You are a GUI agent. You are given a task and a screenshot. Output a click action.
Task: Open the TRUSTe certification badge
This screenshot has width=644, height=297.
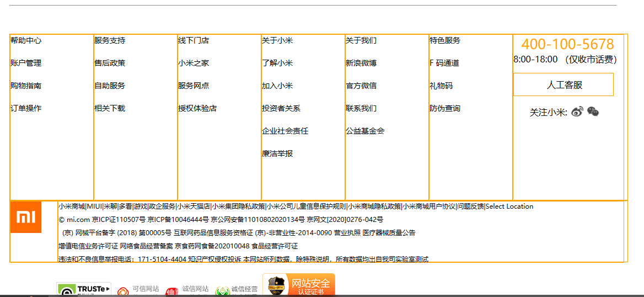(83, 289)
